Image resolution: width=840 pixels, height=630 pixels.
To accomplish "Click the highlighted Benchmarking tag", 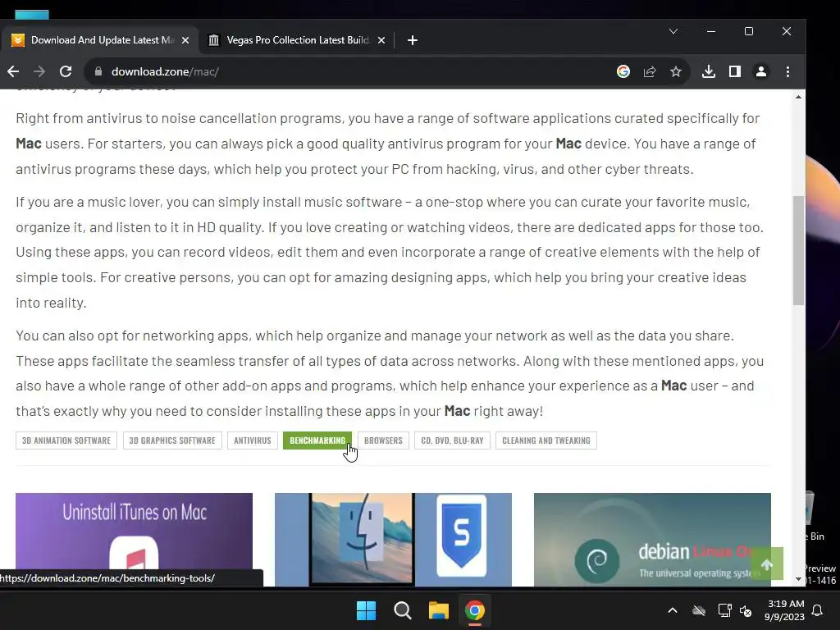I will tap(317, 441).
